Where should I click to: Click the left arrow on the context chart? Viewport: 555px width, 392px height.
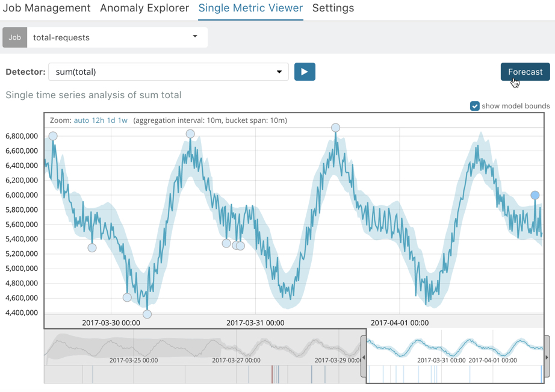click(x=364, y=356)
